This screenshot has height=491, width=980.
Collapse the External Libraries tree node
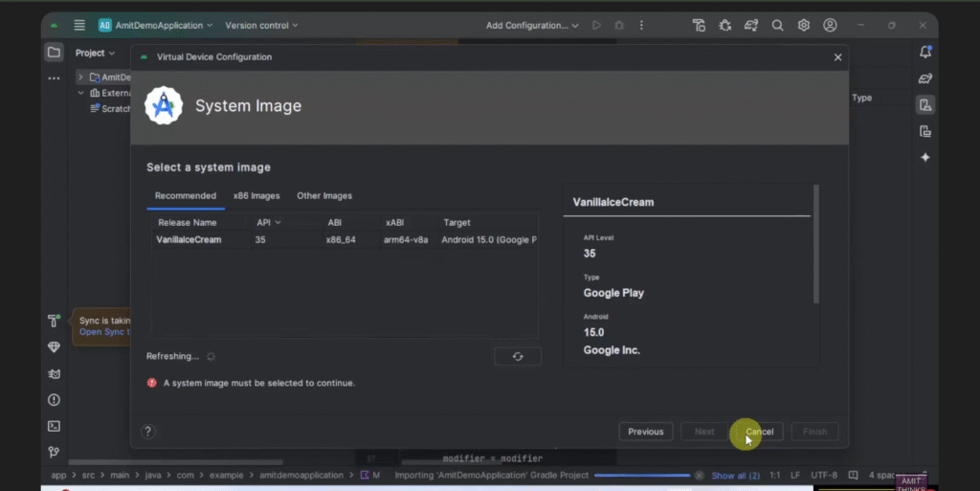tap(80, 93)
